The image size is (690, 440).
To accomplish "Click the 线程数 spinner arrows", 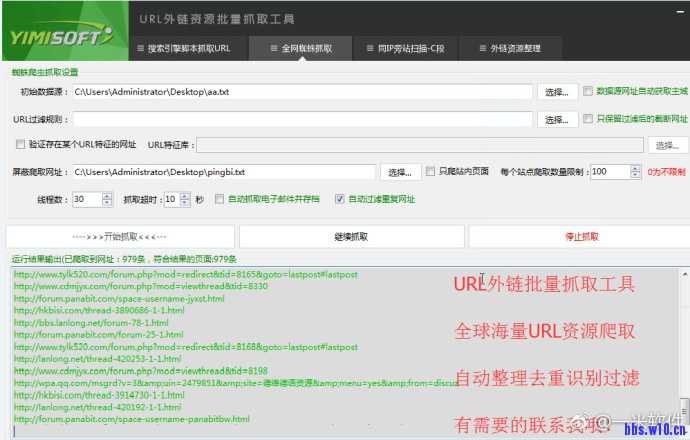I will coord(107,199).
